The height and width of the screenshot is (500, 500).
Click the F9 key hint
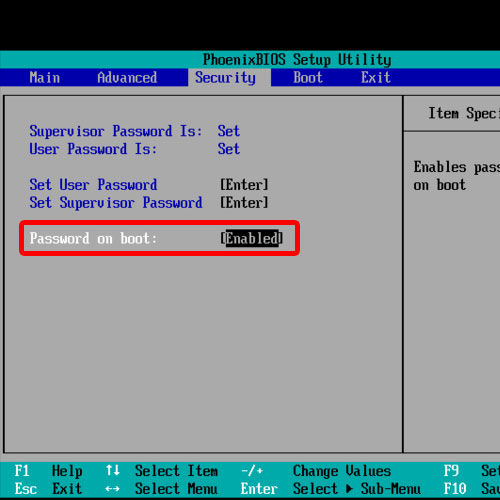(451, 471)
